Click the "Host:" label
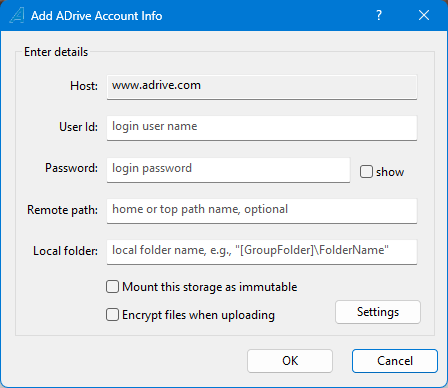The width and height of the screenshot is (448, 388). pyautogui.click(x=84, y=86)
